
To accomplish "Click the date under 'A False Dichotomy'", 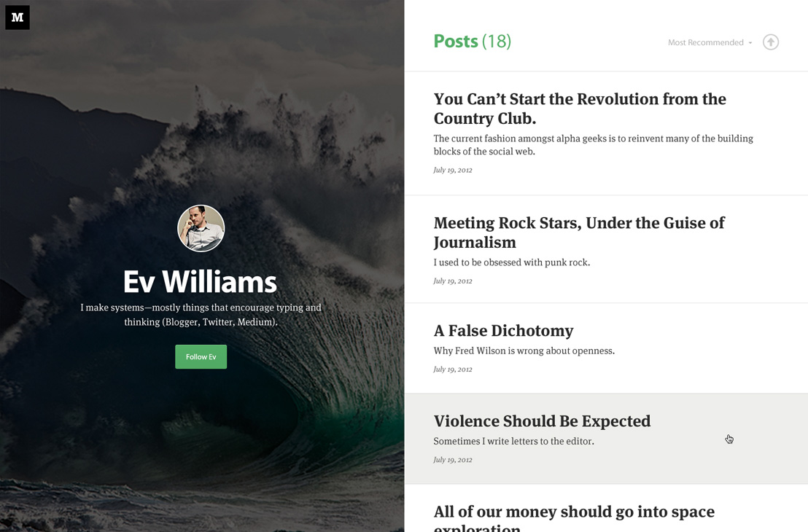I will 452,369.
